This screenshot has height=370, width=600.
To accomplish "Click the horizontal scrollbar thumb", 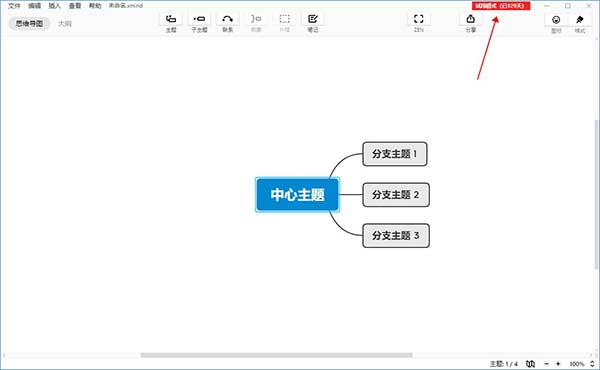I will pos(276,355).
